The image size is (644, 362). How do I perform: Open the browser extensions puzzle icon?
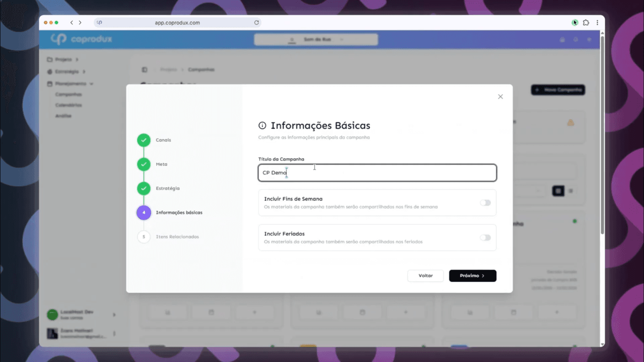click(586, 23)
